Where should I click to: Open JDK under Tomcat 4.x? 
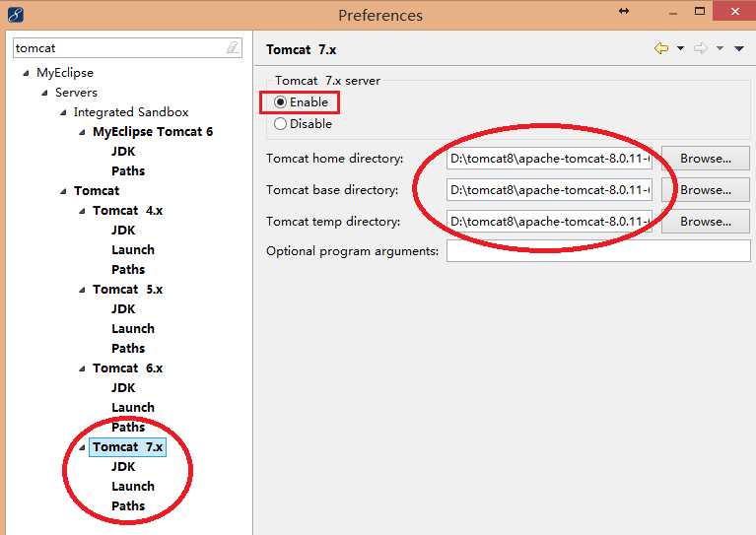pyautogui.click(x=123, y=231)
